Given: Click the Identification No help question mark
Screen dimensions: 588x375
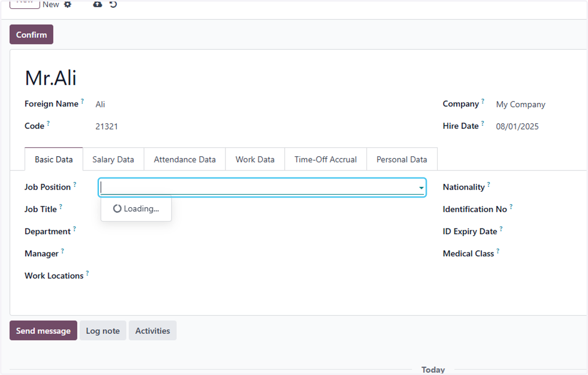Looking at the screenshot, I should 511,207.
